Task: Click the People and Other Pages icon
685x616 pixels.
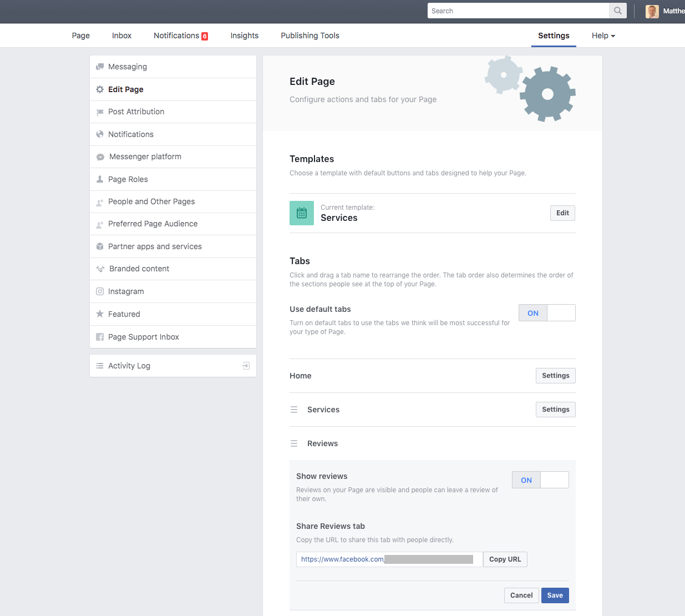Action: 100,202
